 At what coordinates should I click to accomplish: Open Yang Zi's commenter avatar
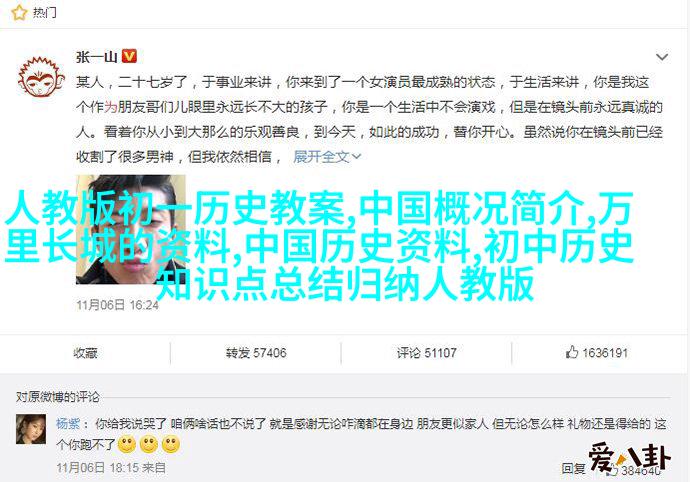coord(31,429)
